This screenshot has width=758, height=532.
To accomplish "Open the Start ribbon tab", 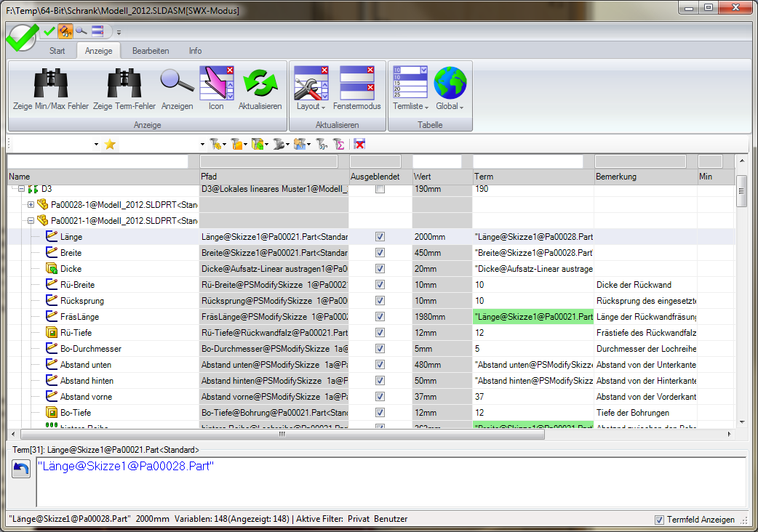I will pyautogui.click(x=57, y=51).
